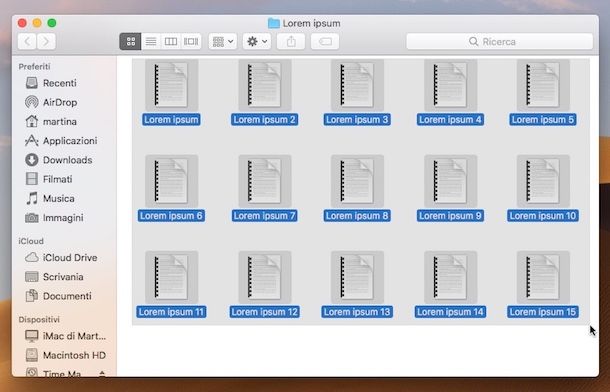Click the Lorem ipsum 3 file icon
Screen dimensions: 610x392
[357, 85]
